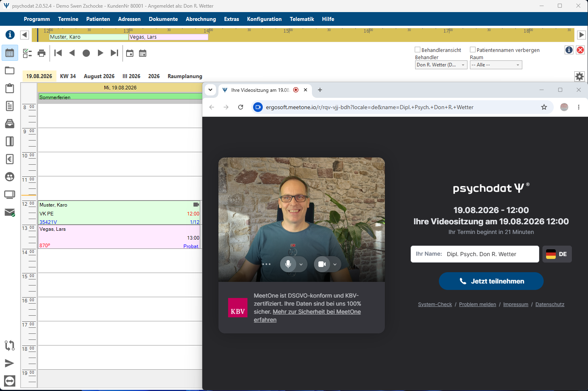Select the Vegas, Lars 13:00 appointment
The height and width of the screenshot is (391, 588).
119,237
